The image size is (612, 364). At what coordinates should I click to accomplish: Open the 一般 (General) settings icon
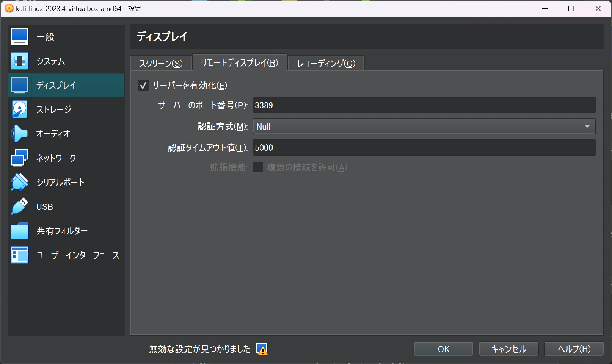(x=19, y=37)
